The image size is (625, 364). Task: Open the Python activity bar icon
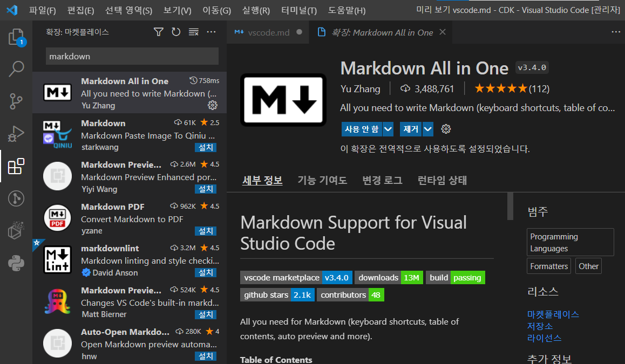tap(16, 263)
